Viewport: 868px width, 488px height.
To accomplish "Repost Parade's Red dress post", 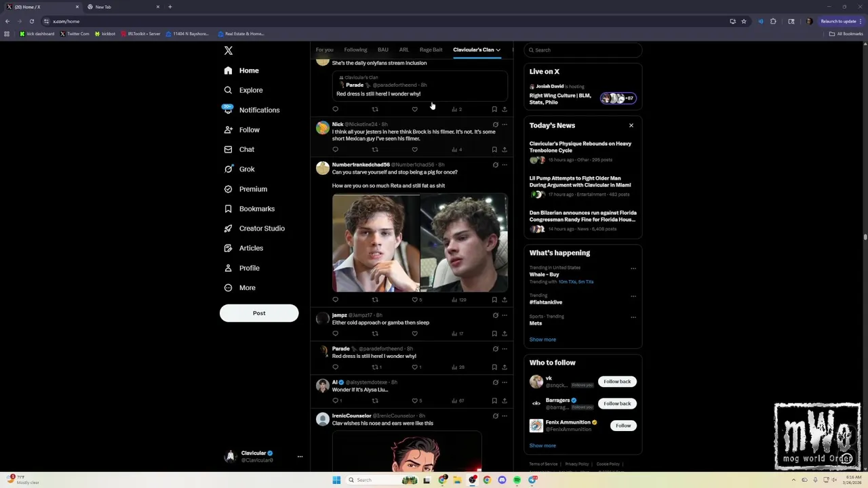I will point(375,367).
